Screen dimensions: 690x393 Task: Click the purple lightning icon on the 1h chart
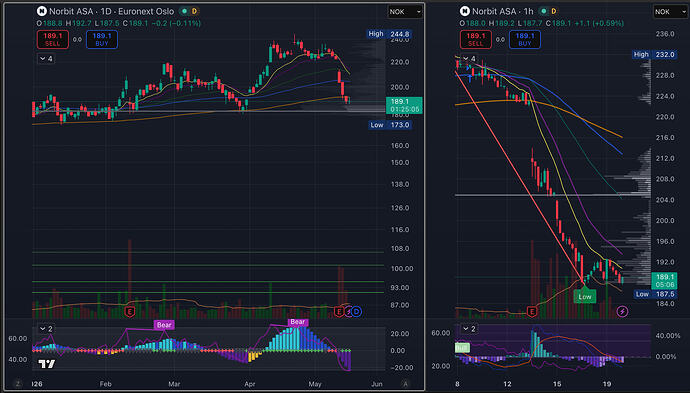click(622, 312)
